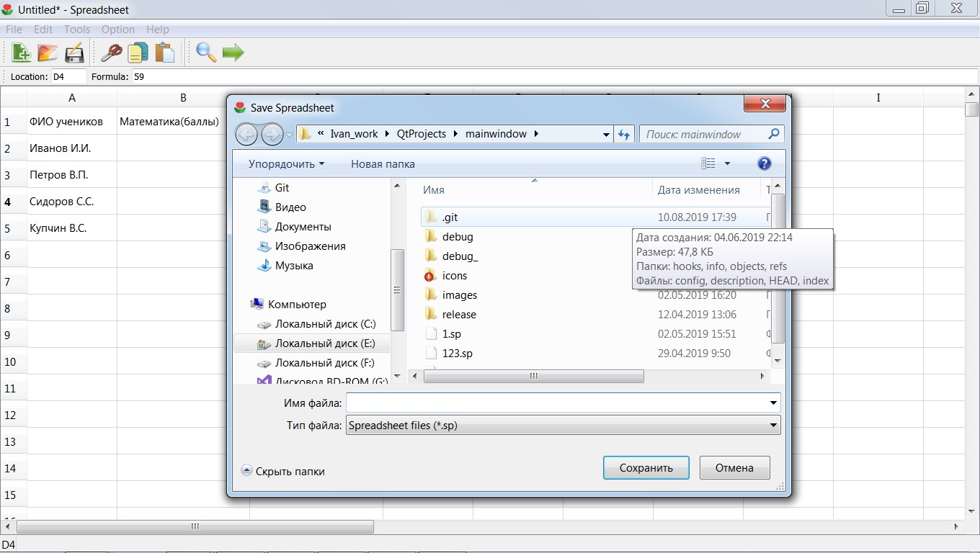Select the icons folder with red badge
Viewport: 980px width, 553px height.
454,275
